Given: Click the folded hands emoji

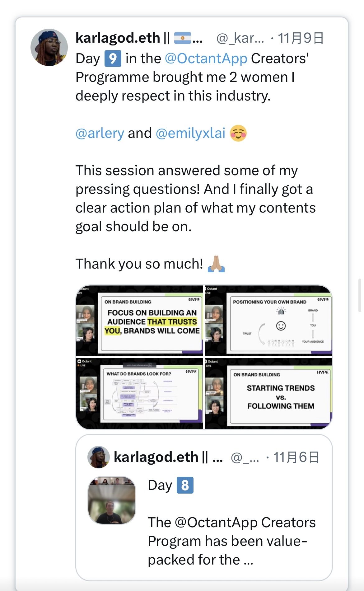Looking at the screenshot, I should tap(216, 264).
